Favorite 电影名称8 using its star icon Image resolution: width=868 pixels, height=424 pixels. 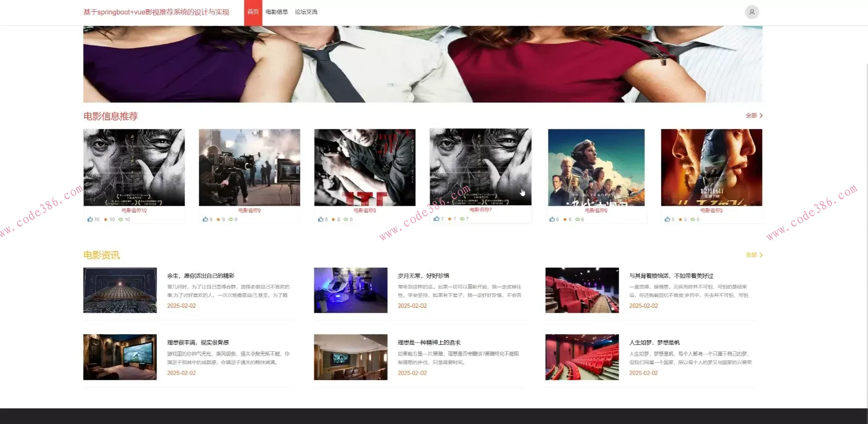(333, 219)
